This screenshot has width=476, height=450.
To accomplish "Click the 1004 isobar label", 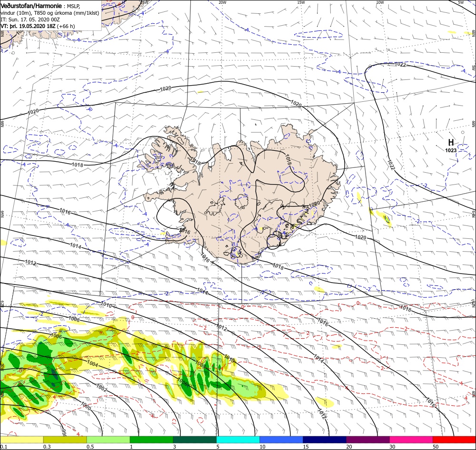I will coord(93,363).
